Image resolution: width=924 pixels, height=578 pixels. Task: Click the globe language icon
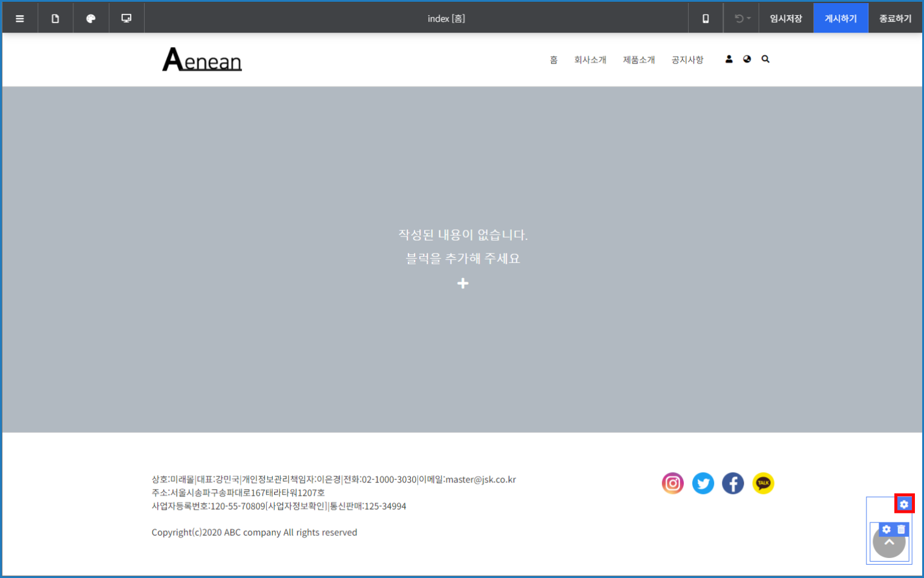(x=747, y=59)
